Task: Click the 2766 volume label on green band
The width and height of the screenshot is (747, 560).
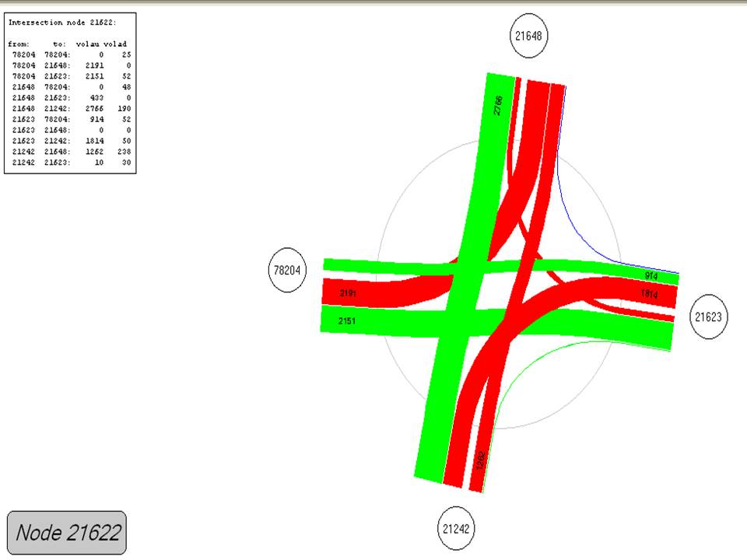Action: tap(498, 105)
